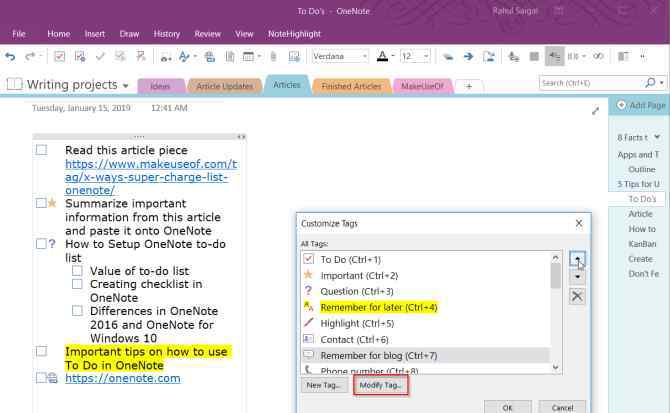Tick 'Creating checklist in OneNote' checkbox

click(x=77, y=284)
